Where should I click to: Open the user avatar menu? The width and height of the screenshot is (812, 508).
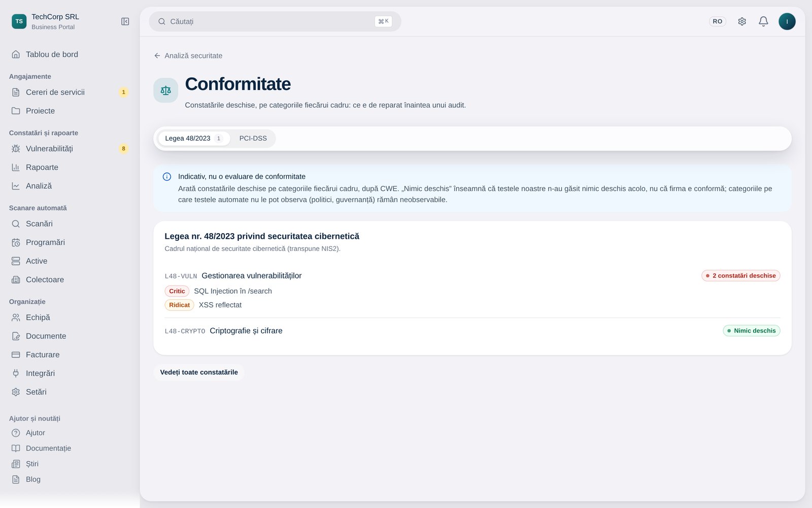pyautogui.click(x=787, y=21)
